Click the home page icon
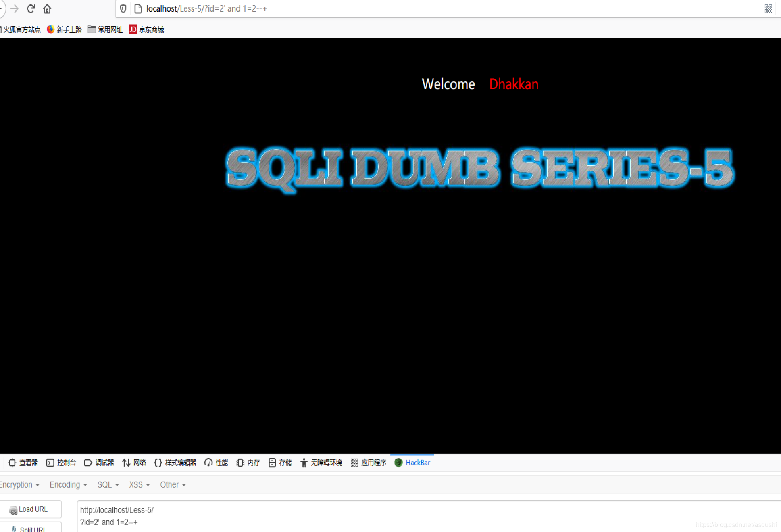The width and height of the screenshot is (781, 532). [x=47, y=8]
